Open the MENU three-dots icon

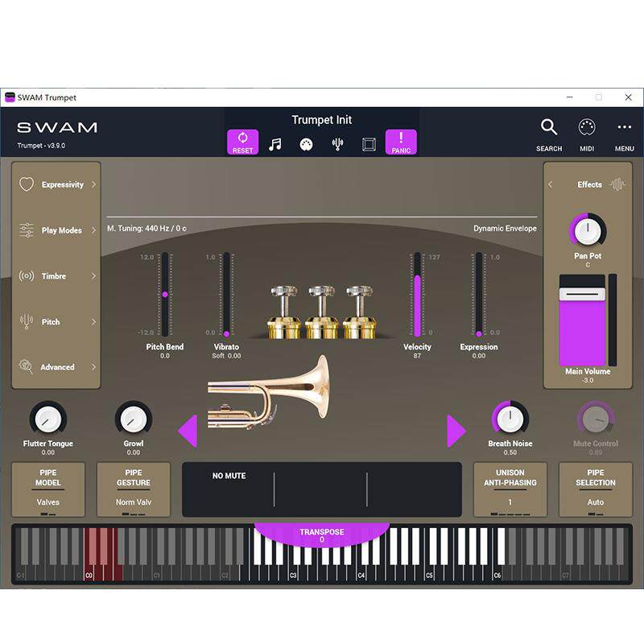click(x=625, y=127)
